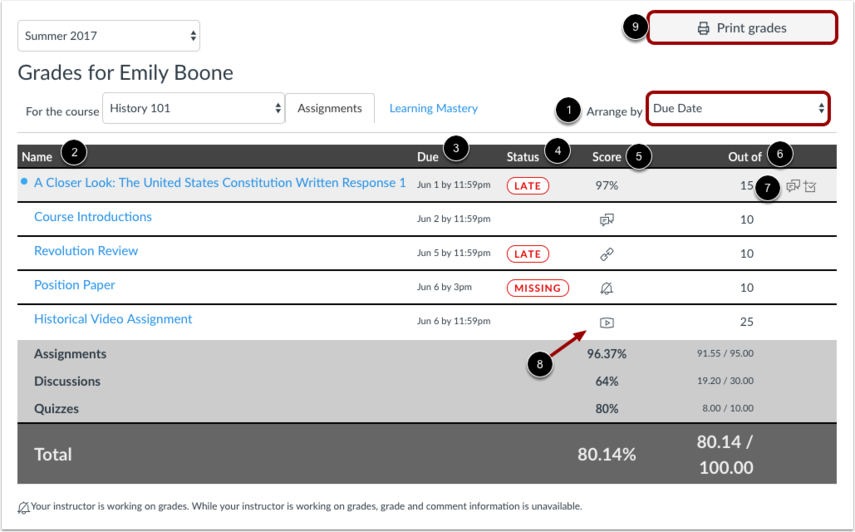Switch to the Learning Mastery tab
The width and height of the screenshot is (855, 532).
tap(433, 108)
